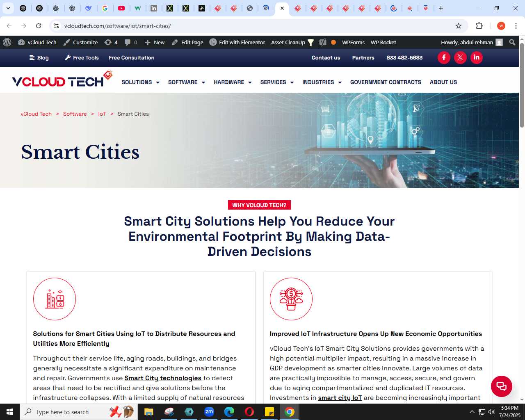
Task: Click the Windows taskbar search box
Action: [79, 412]
